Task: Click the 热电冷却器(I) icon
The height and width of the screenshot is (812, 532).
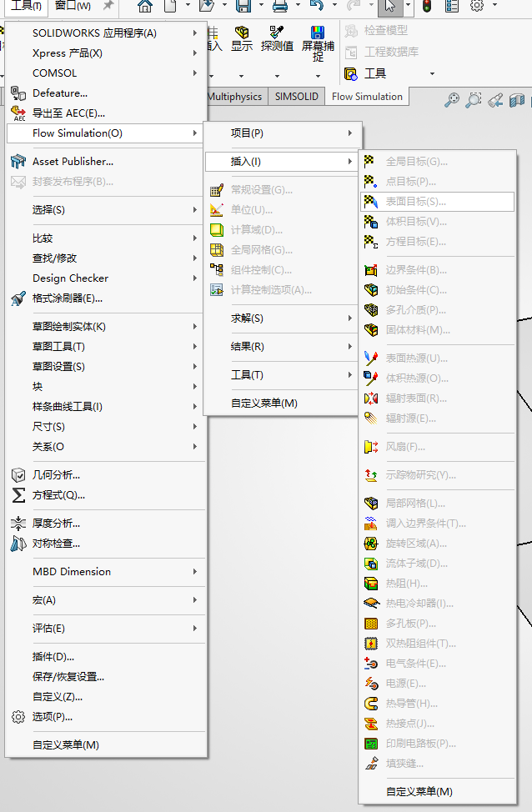Action: [370, 604]
